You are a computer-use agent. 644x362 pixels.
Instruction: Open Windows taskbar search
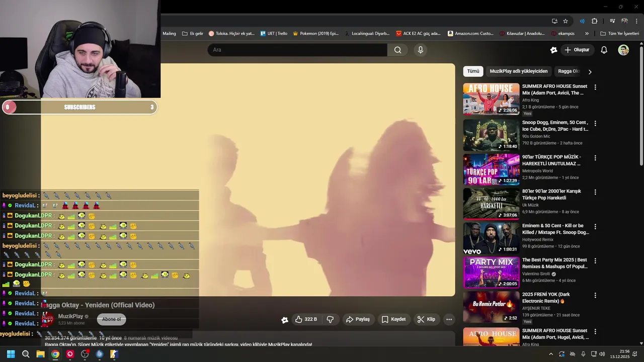tap(26, 354)
